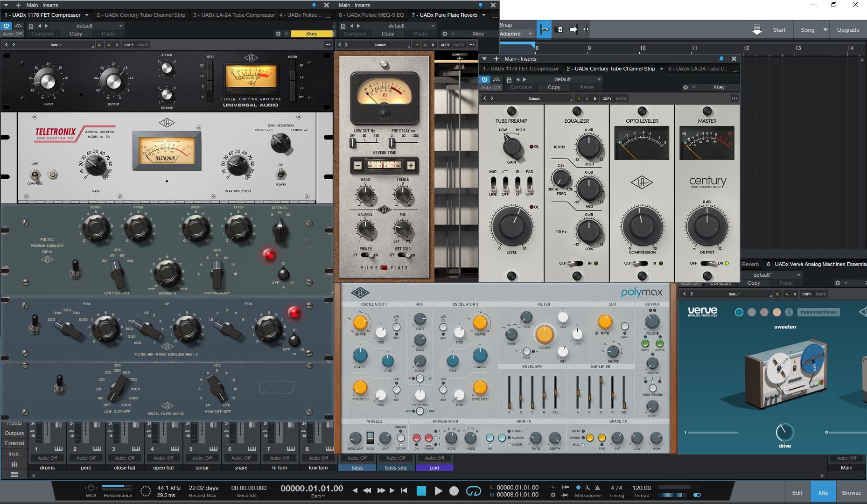Activate power icon of 1176 FET Compressor window
The height and width of the screenshot is (504, 867).
click(x=7, y=26)
